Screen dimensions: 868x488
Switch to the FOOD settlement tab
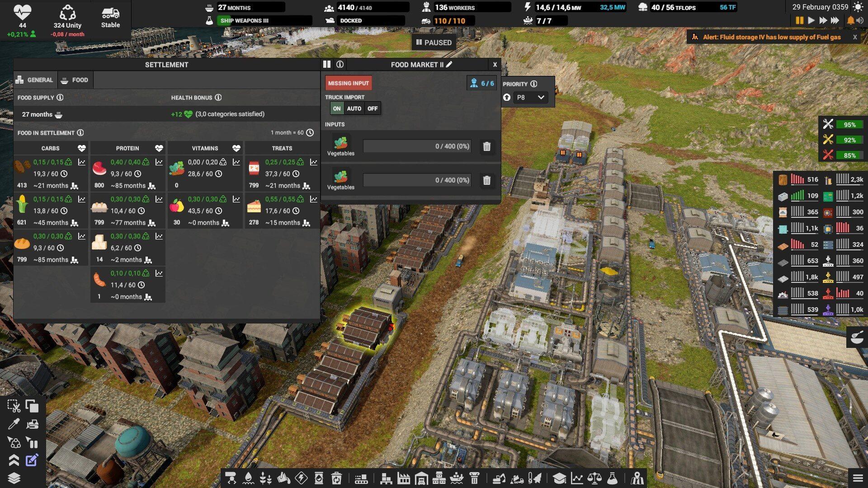tap(75, 80)
